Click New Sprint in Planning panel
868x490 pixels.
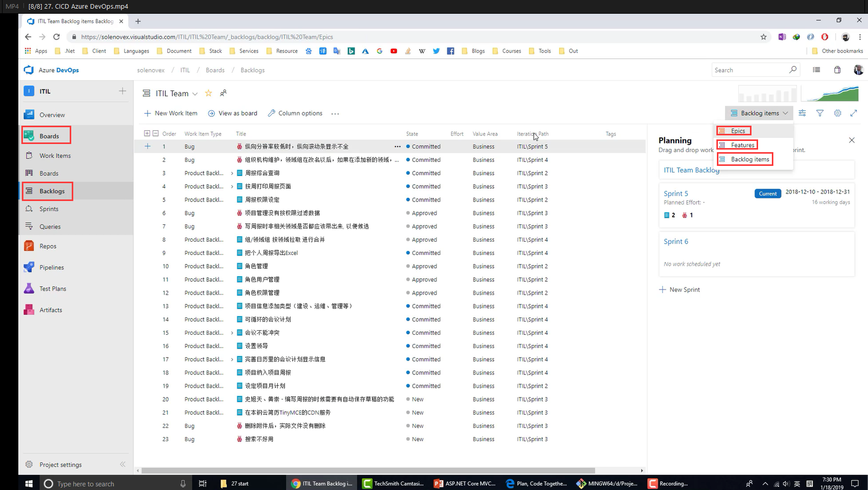point(680,290)
